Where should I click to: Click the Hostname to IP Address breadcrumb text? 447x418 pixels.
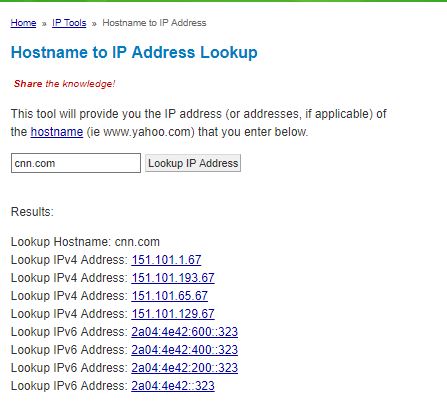tap(154, 23)
